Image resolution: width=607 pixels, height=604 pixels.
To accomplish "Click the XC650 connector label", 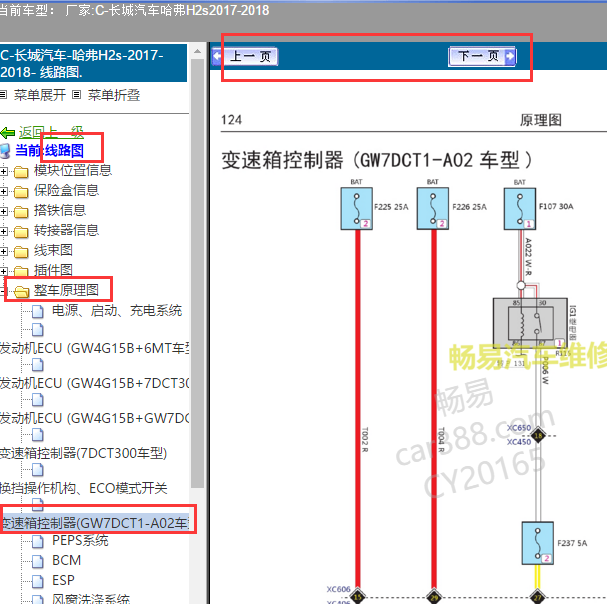I will pyautogui.click(x=519, y=428).
